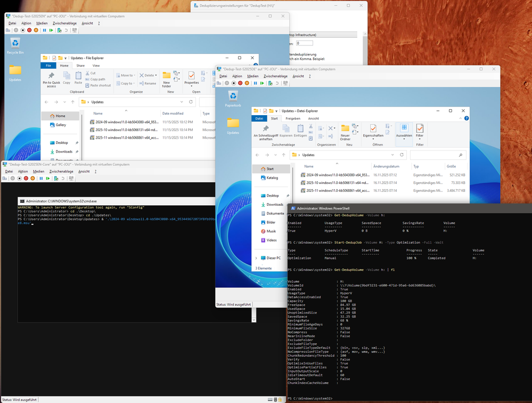Create checkpoint in Dedup-Test-S2025DE toolbar
The width and height of the screenshot is (532, 403).
pos(271,83)
